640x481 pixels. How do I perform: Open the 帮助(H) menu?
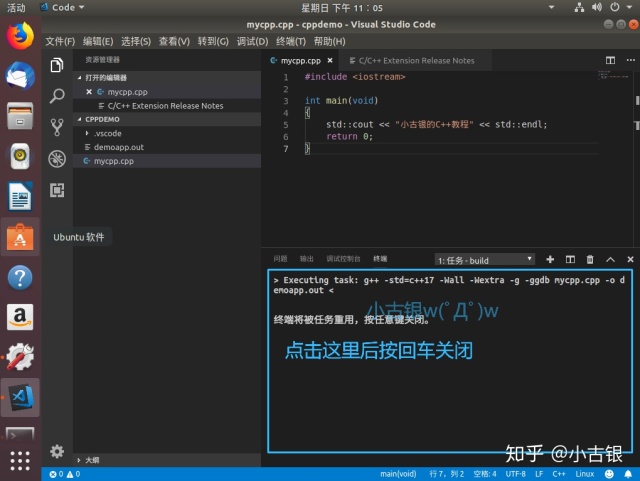click(329, 41)
